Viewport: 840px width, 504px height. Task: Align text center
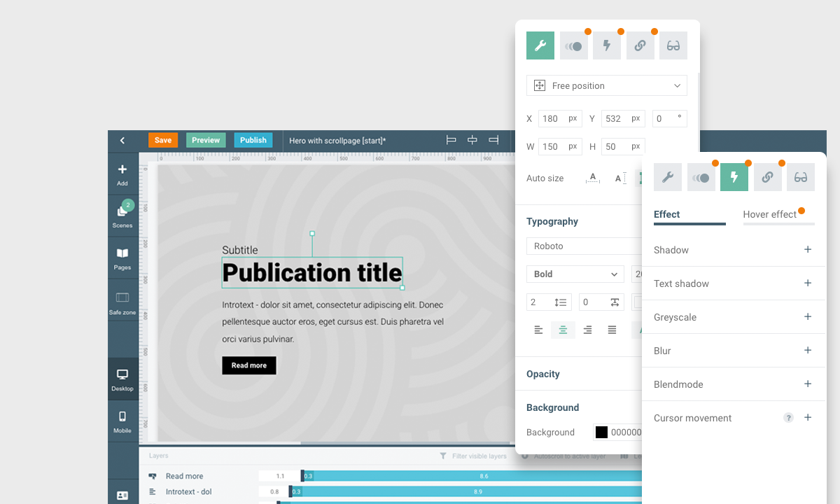click(563, 330)
